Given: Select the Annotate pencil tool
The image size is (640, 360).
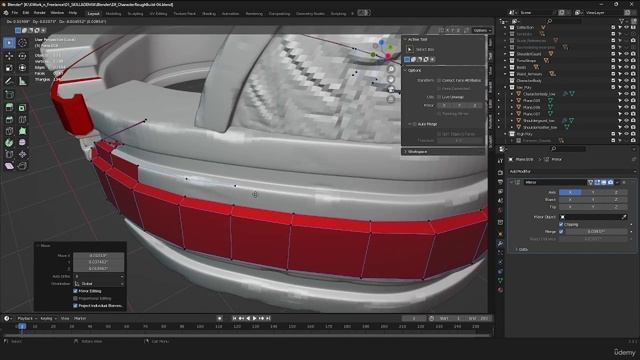Looking at the screenshot, I should pyautogui.click(x=9, y=81).
